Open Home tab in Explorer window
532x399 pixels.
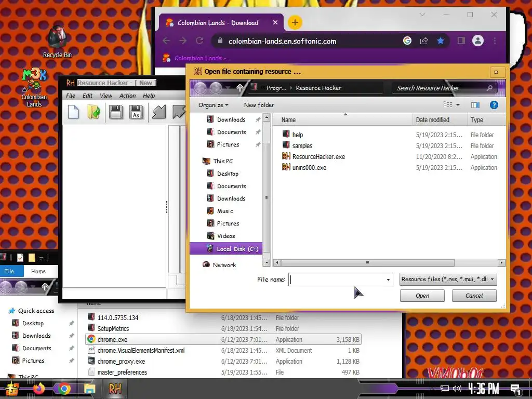[38, 271]
